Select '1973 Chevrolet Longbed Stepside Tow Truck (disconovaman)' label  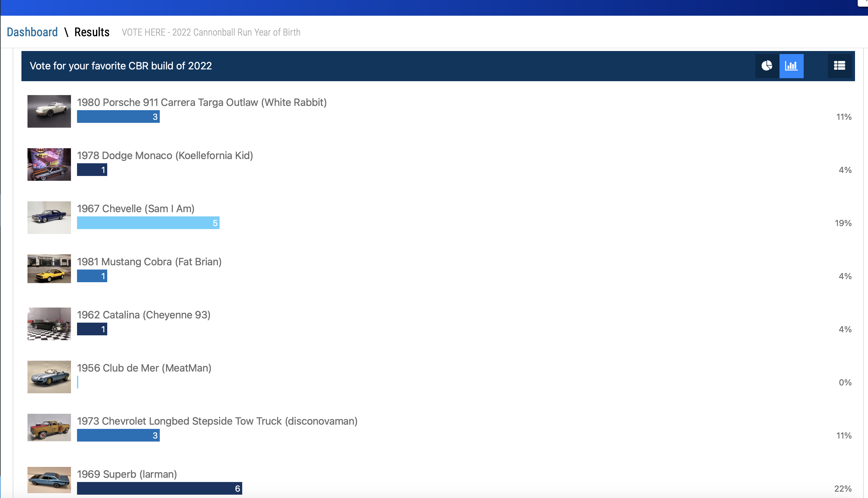tap(217, 421)
